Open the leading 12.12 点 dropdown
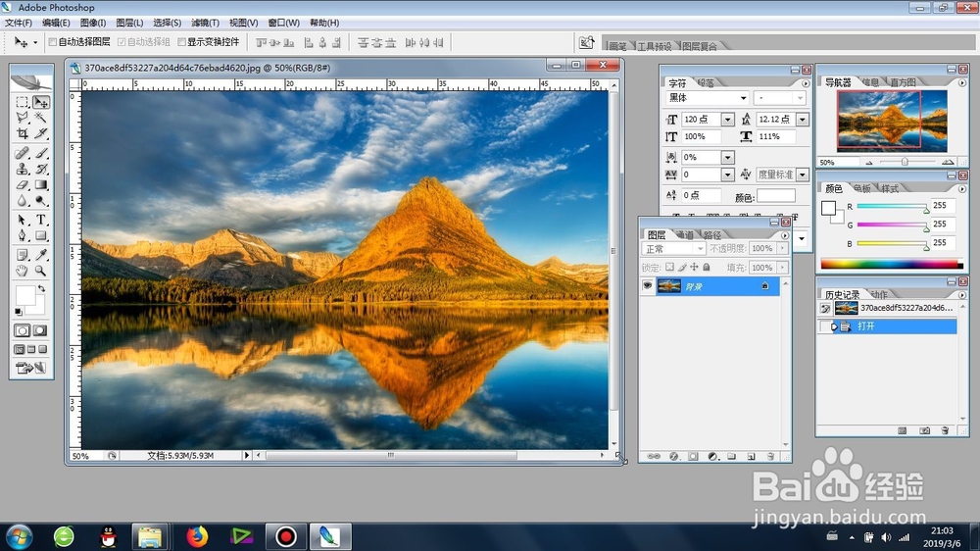The height and width of the screenshot is (551, 980). (x=803, y=120)
